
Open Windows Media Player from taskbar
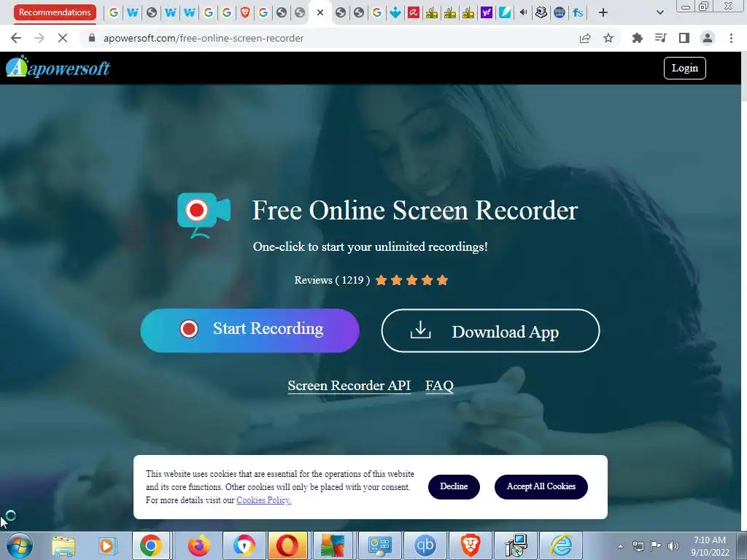coord(108,545)
